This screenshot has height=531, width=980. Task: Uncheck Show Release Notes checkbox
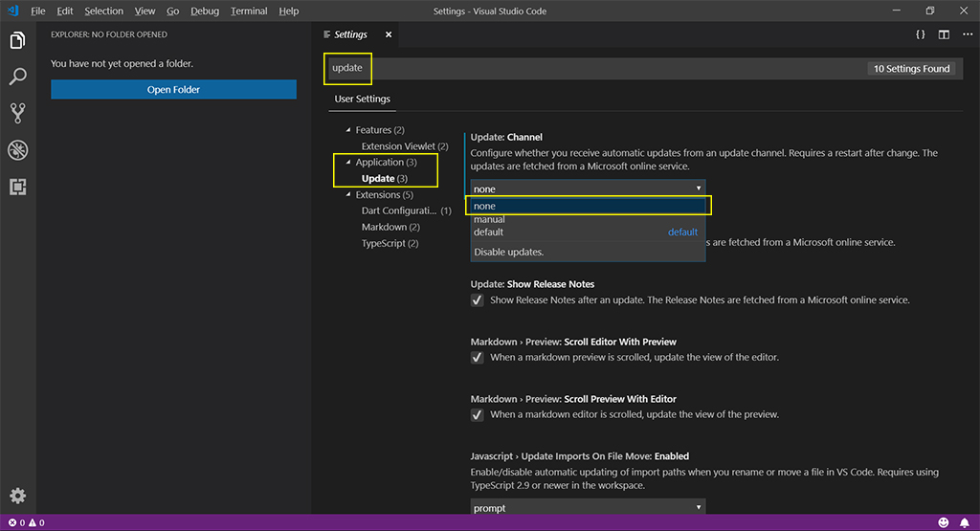click(x=478, y=300)
